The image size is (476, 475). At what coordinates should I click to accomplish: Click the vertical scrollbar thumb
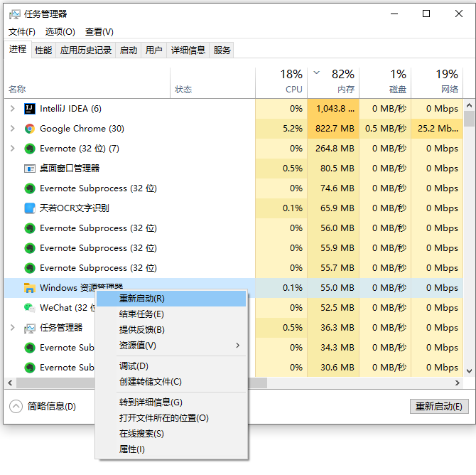click(x=469, y=119)
